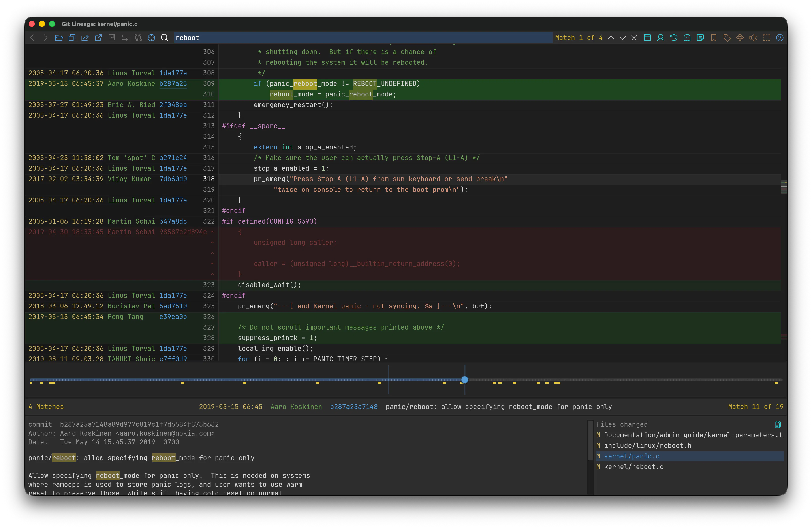Open a file with the folder icon
Viewport: 812px width, 528px height.
point(59,38)
